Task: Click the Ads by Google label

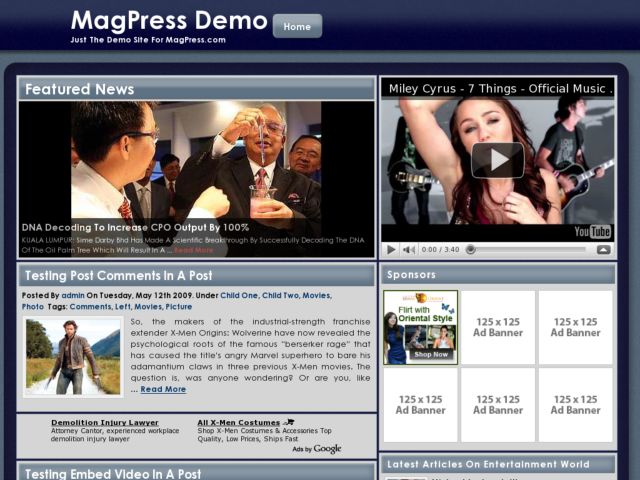Action: (317, 449)
